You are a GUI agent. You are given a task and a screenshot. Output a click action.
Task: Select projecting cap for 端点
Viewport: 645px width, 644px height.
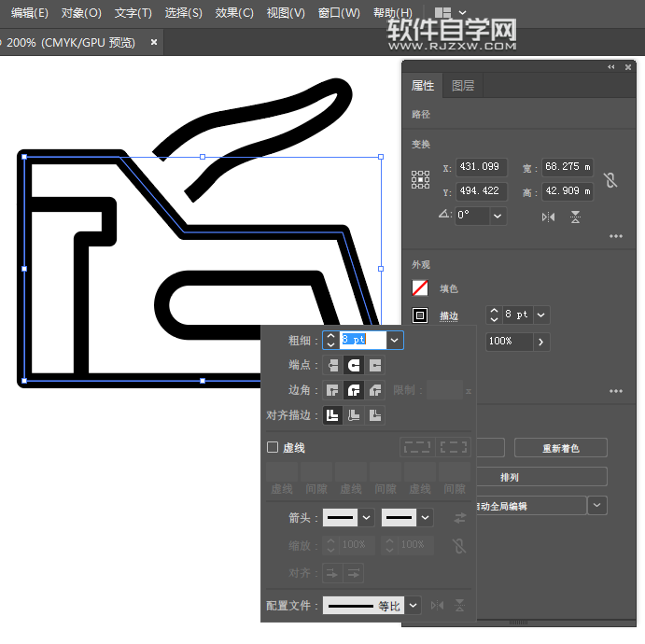374,365
